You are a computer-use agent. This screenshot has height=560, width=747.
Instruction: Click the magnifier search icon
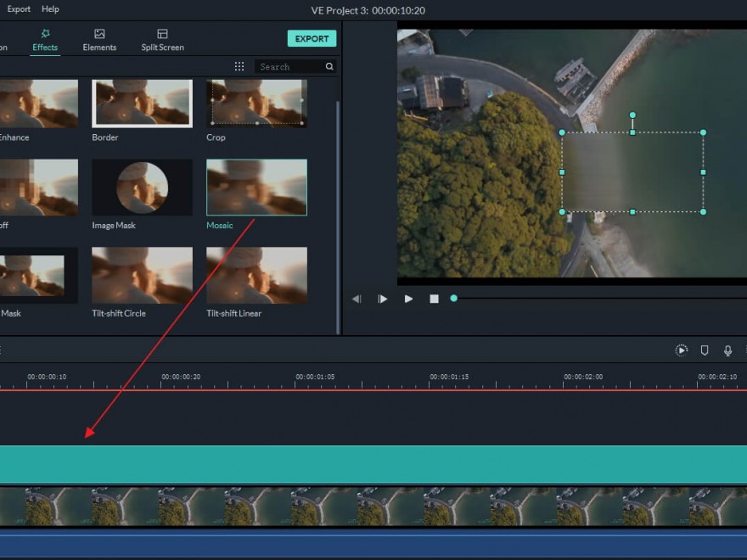(x=329, y=66)
